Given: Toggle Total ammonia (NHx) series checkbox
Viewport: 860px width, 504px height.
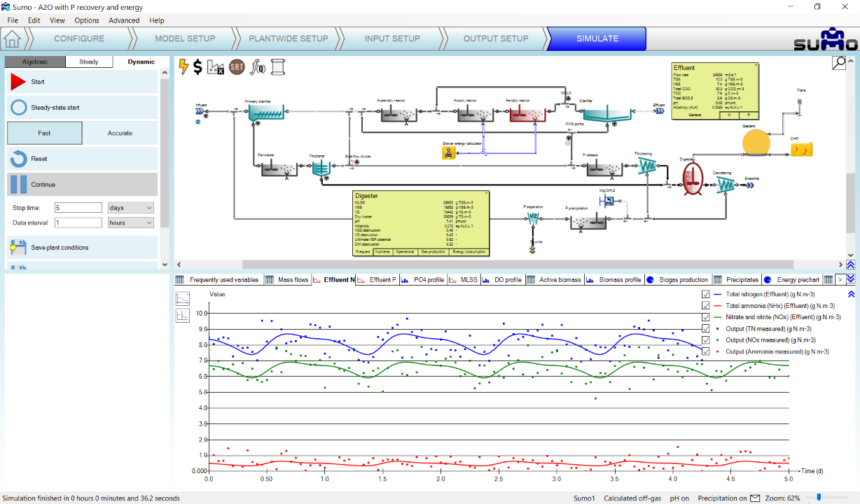Looking at the screenshot, I should [706, 306].
